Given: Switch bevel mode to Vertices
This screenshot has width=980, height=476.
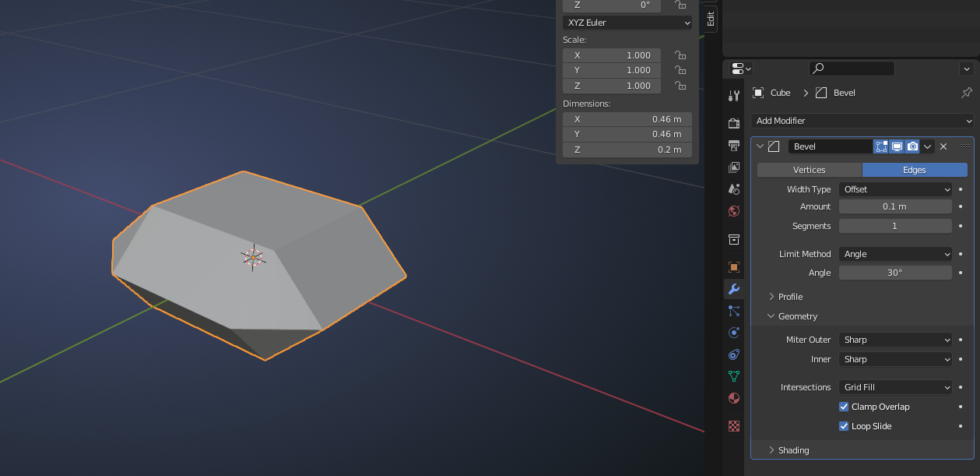Looking at the screenshot, I should point(810,170).
